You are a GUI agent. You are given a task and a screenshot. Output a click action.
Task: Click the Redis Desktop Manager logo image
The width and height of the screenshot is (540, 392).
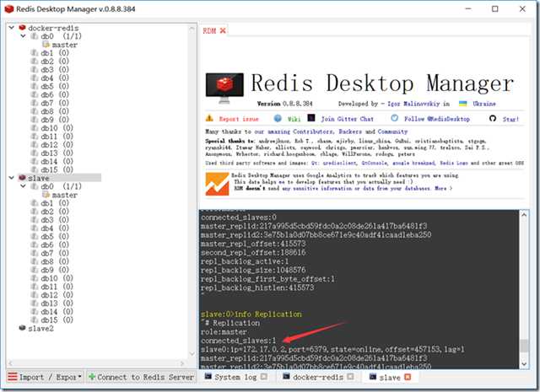click(x=224, y=88)
